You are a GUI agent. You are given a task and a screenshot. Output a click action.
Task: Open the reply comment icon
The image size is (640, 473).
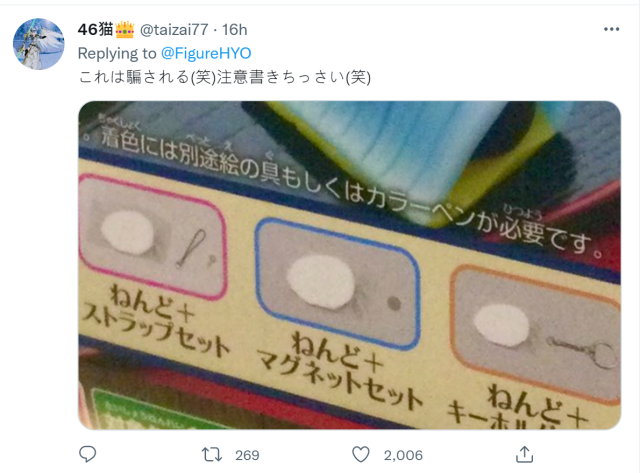(x=87, y=454)
